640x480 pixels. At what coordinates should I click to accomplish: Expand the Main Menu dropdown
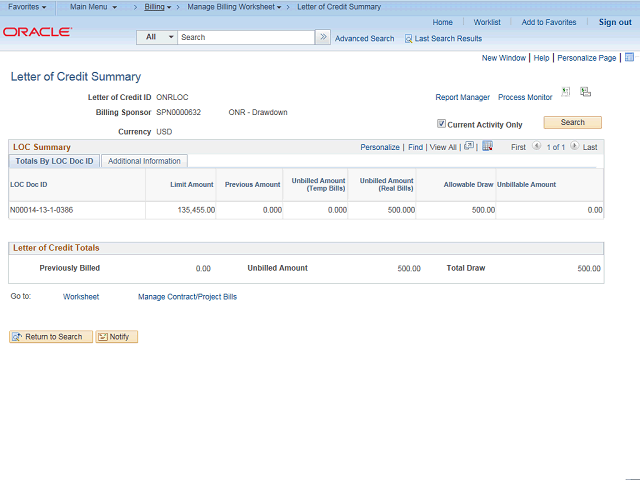coord(93,7)
